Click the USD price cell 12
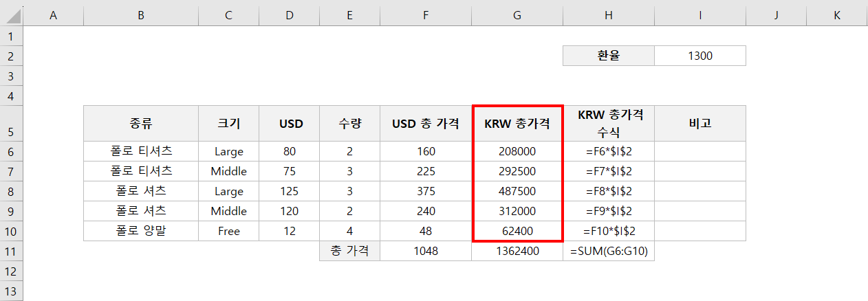This screenshot has width=868, height=301. click(x=289, y=232)
